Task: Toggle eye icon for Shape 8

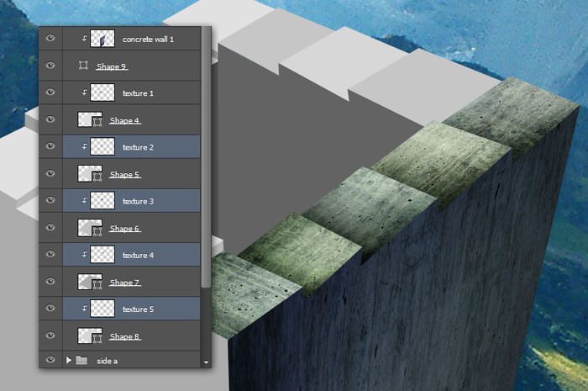Action: click(50, 336)
